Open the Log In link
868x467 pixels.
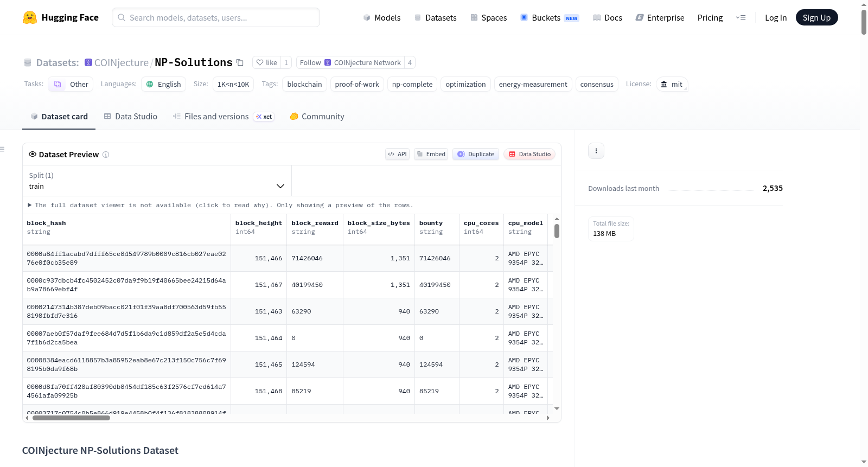click(776, 17)
